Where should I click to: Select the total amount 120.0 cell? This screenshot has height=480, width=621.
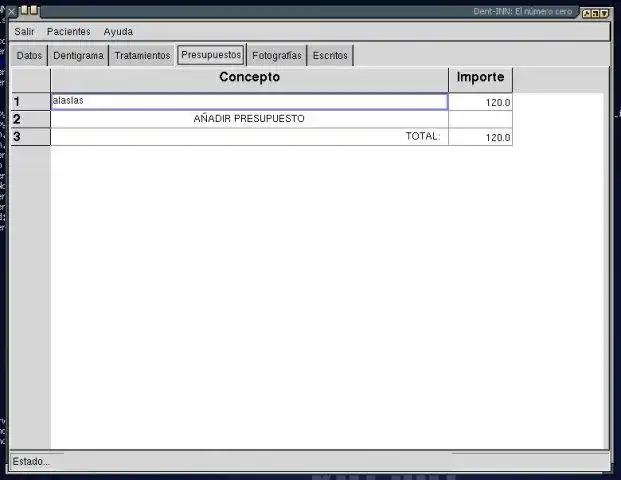point(480,137)
